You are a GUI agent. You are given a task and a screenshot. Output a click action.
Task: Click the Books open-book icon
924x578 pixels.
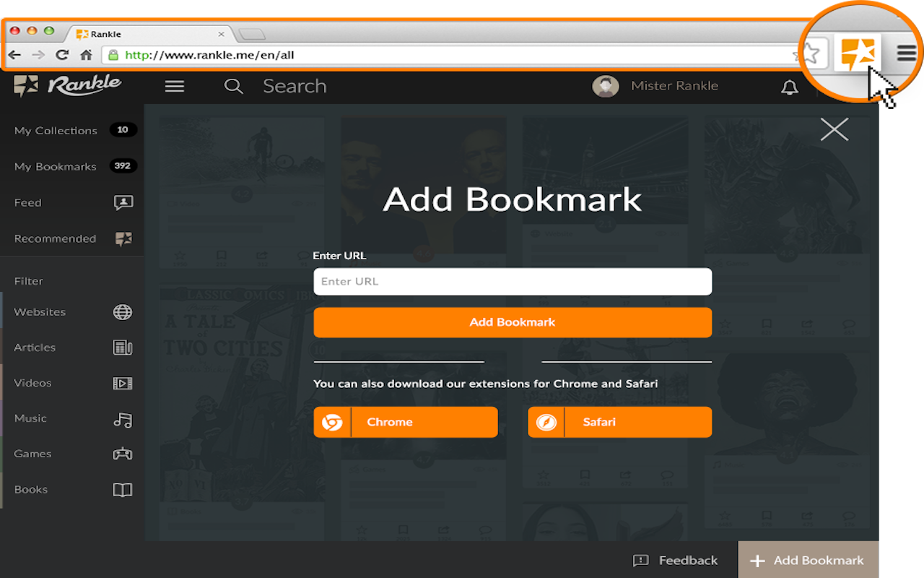coord(123,490)
